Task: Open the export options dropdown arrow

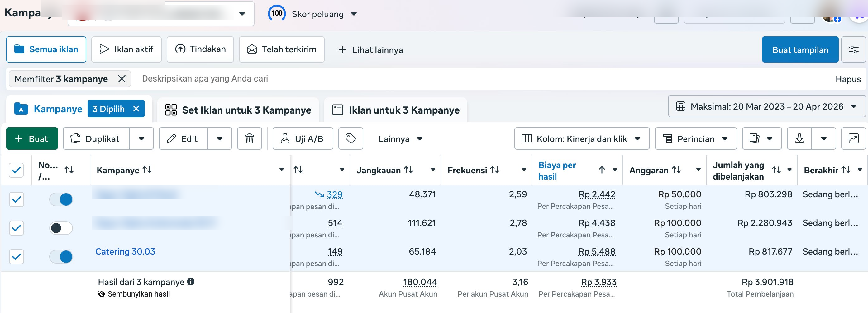Action: (x=823, y=138)
